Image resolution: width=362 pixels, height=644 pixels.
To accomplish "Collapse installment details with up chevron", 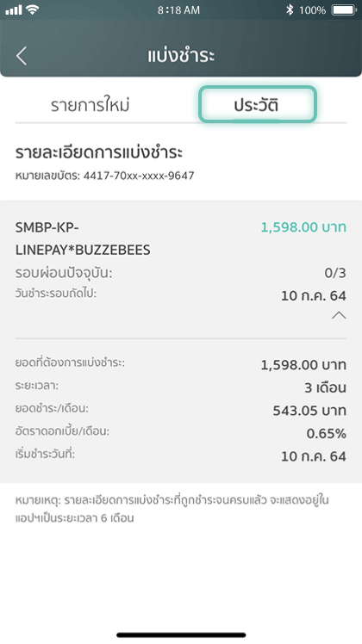I will point(339,315).
